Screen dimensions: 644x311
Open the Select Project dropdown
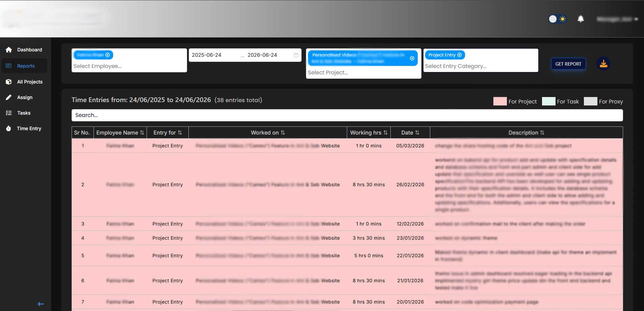[x=363, y=72]
